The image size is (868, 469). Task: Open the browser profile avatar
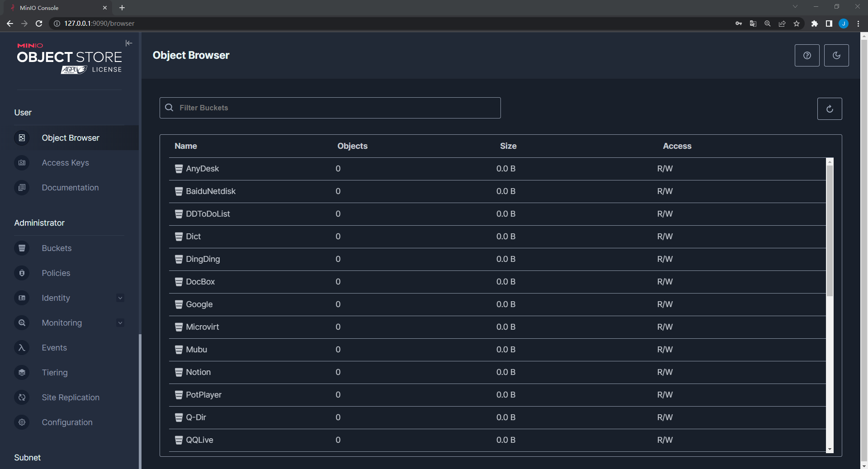pyautogui.click(x=844, y=24)
